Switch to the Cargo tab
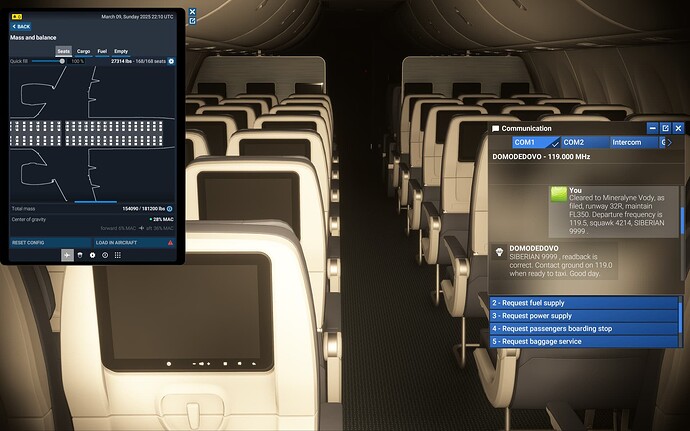 click(x=82, y=50)
